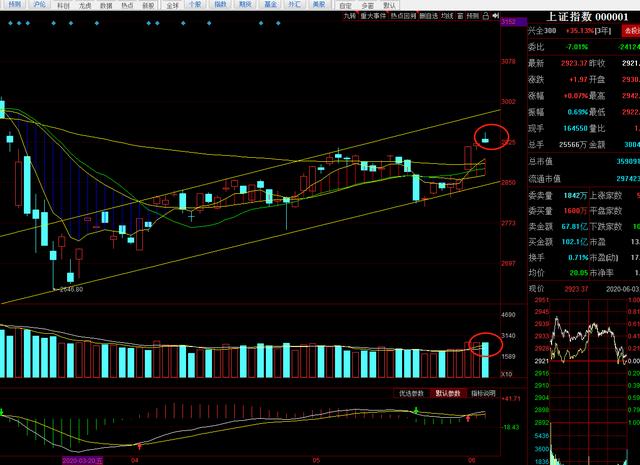Toggle the 均线 moving-average display
The height and width of the screenshot is (465, 640).
pos(447,16)
